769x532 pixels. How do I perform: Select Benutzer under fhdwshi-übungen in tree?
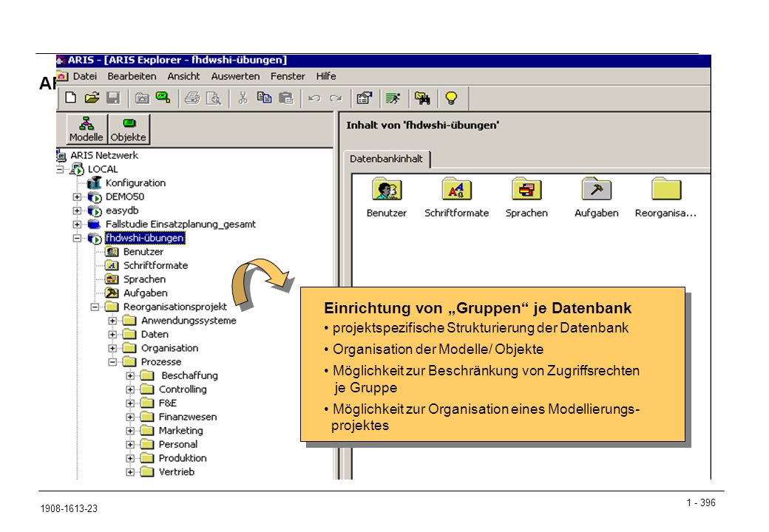(x=143, y=252)
